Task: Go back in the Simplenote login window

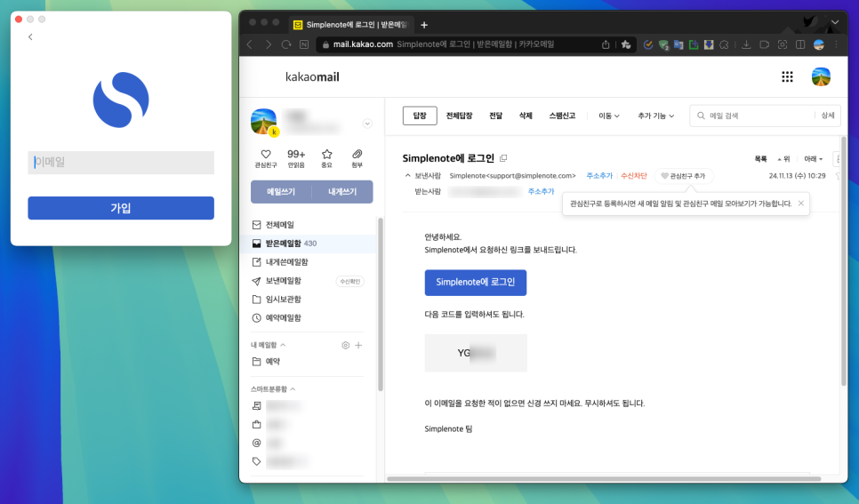Action: point(30,37)
